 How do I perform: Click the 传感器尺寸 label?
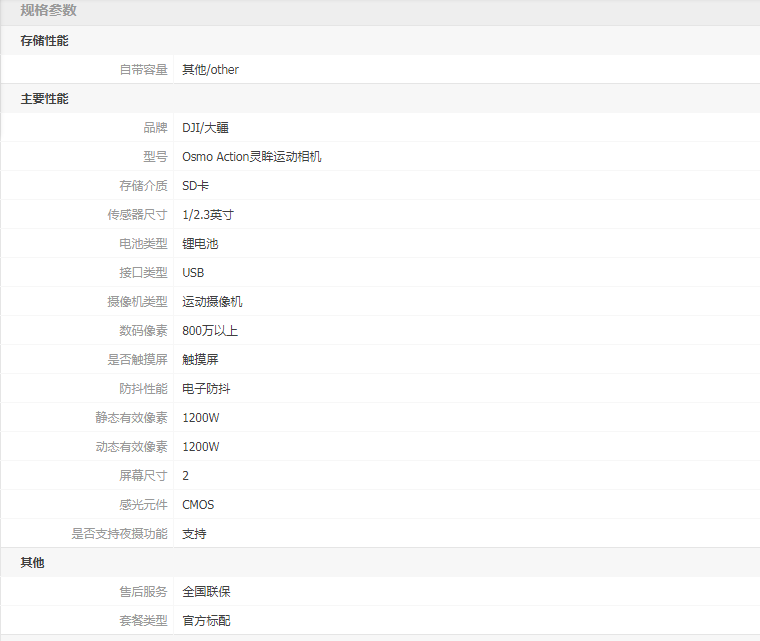coord(138,215)
